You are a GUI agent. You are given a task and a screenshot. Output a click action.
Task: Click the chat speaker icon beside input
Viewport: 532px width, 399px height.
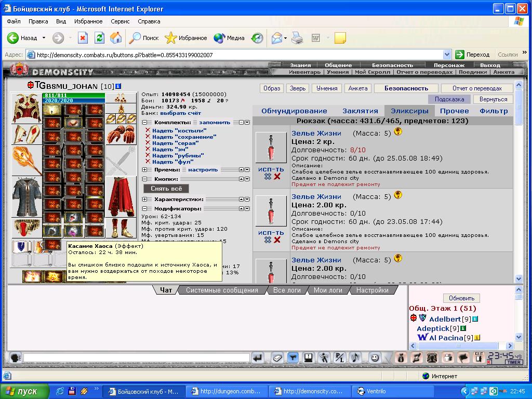tap(15, 357)
